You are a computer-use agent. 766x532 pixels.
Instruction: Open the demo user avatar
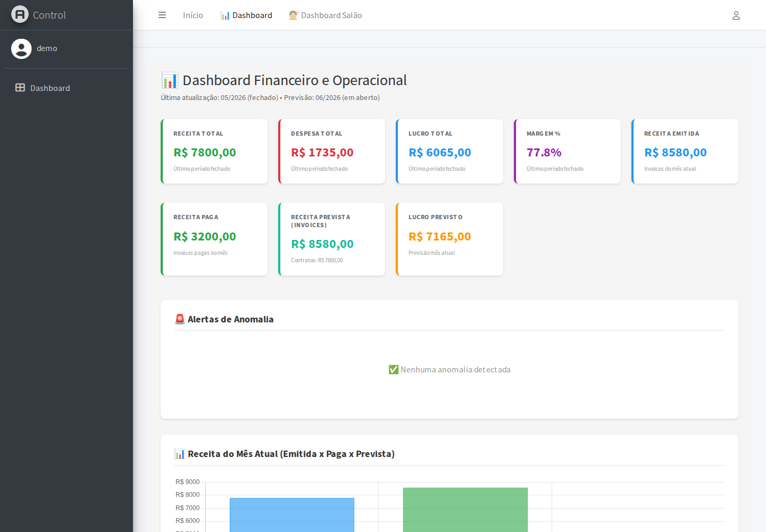(x=21, y=48)
